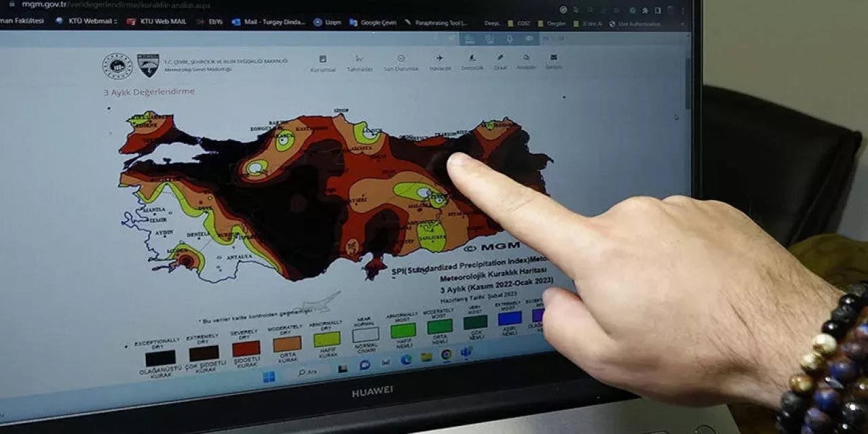Launch Google Chrome from the taskbar
Viewport: 868px width, 434px height.
pos(446,356)
